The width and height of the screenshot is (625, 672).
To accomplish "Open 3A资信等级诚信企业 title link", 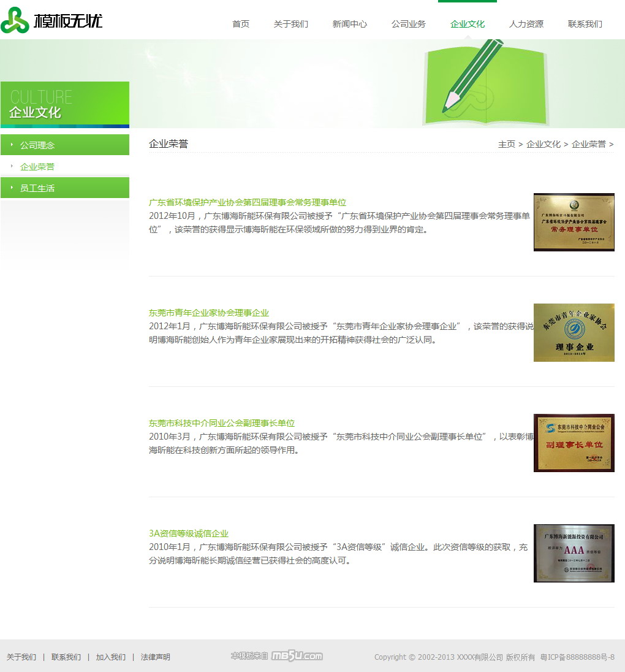I will (x=189, y=533).
